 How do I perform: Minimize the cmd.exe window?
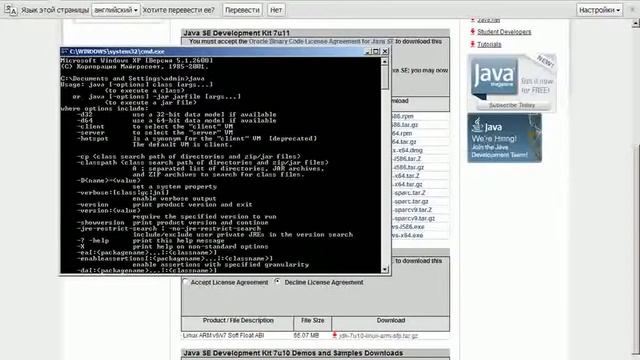(x=367, y=51)
